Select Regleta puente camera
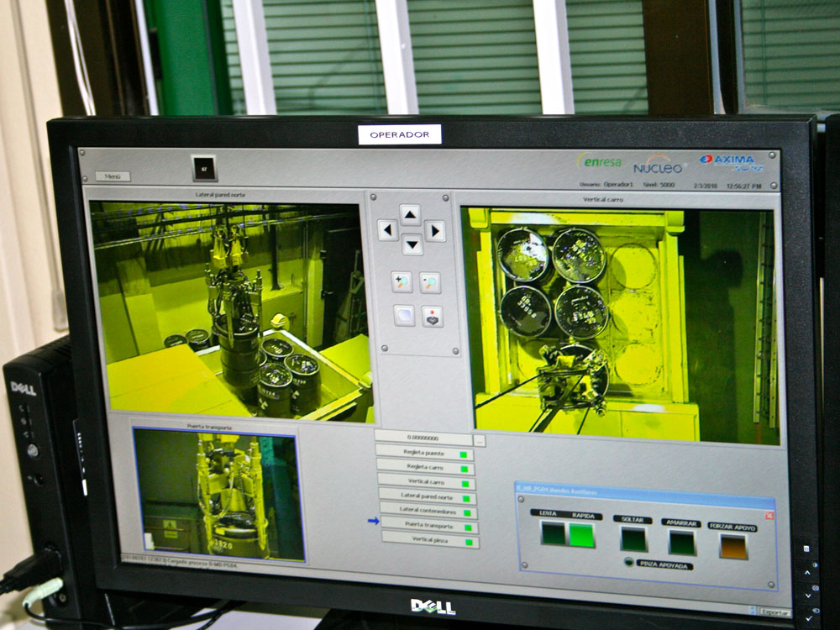This screenshot has height=630, width=840. click(425, 454)
